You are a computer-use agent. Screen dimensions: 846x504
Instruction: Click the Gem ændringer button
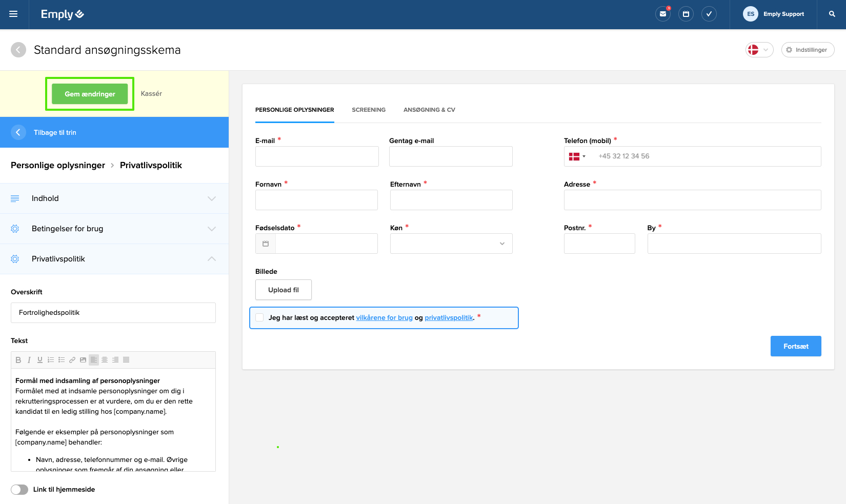[90, 94]
